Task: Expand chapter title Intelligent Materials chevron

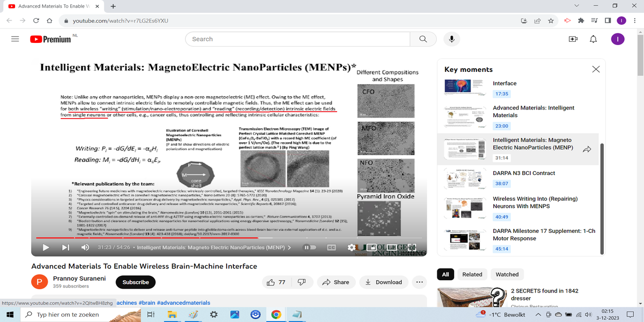Action: [289, 248]
